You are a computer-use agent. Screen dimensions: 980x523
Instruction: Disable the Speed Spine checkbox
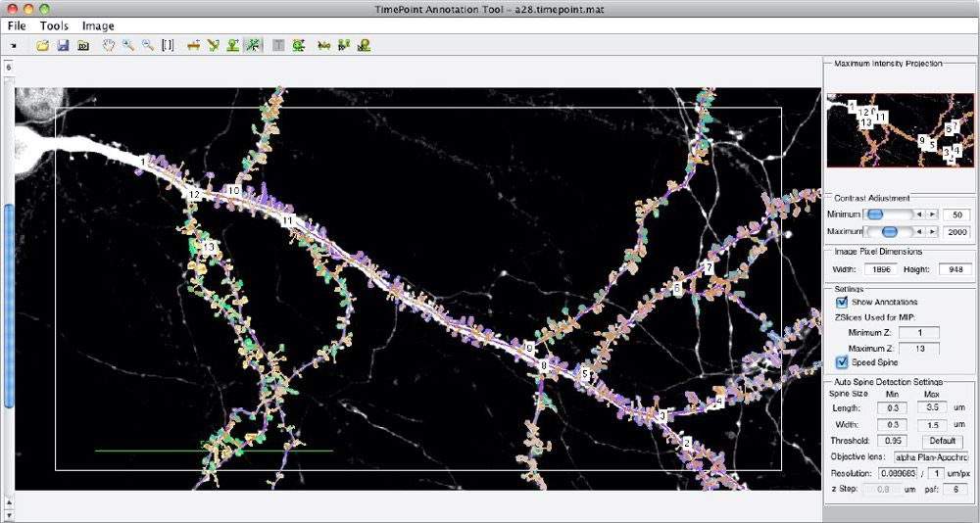842,362
